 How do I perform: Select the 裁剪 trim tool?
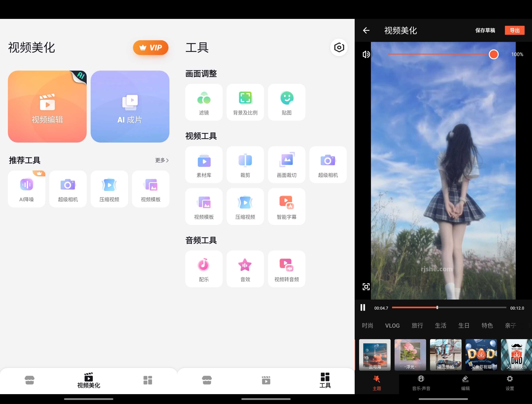[245, 164]
